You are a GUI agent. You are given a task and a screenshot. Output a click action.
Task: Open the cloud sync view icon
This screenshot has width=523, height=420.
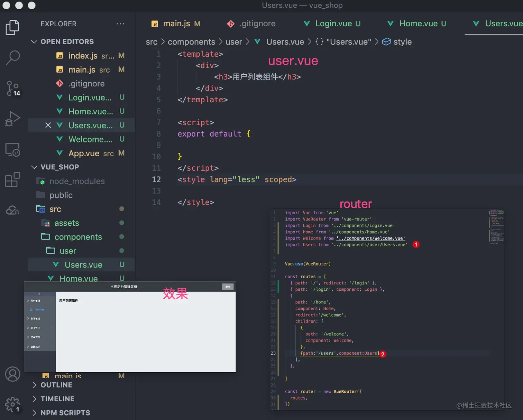point(13,210)
